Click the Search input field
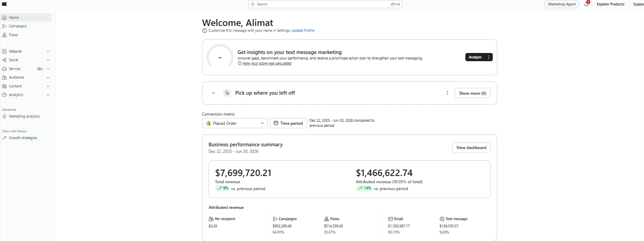This screenshot has width=644, height=241. 325,4
